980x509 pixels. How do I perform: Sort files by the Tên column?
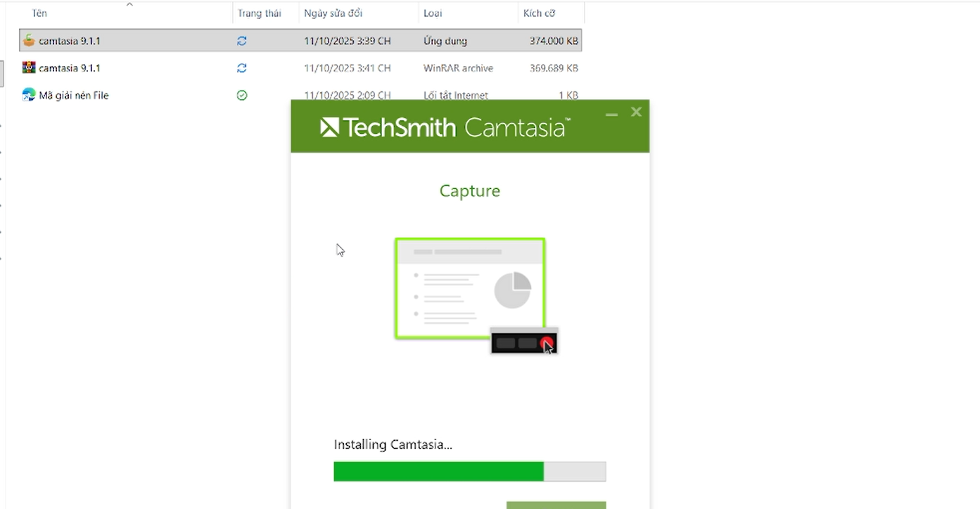pyautogui.click(x=39, y=13)
